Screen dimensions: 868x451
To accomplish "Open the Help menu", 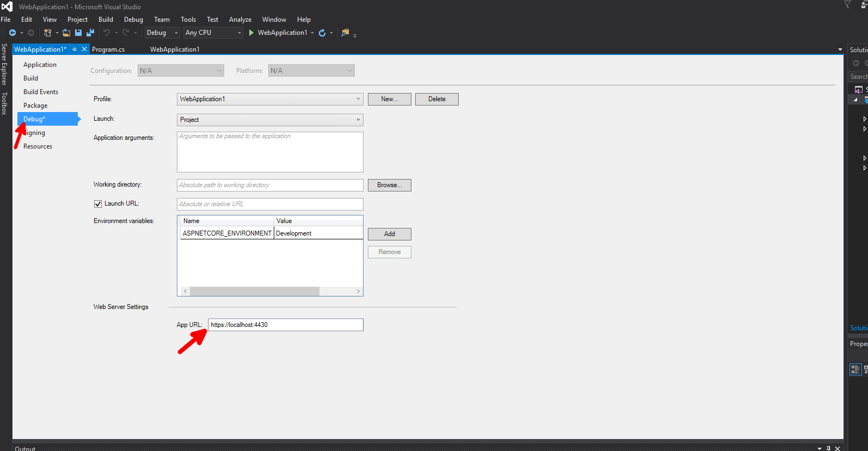I will pos(304,20).
